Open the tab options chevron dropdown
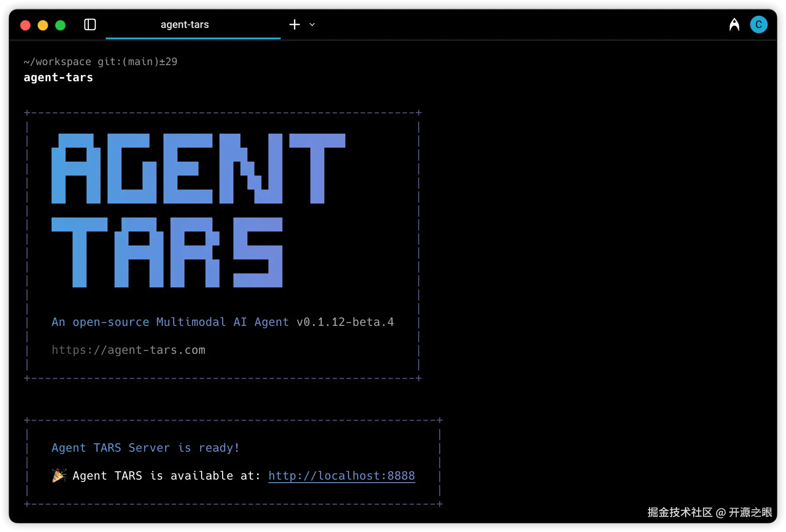 pos(312,25)
